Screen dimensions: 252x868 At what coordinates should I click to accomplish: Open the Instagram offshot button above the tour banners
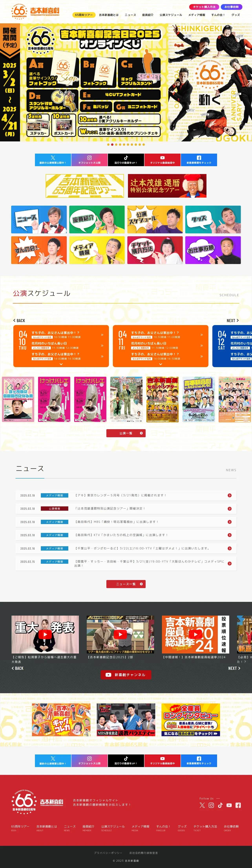[x=90, y=160]
